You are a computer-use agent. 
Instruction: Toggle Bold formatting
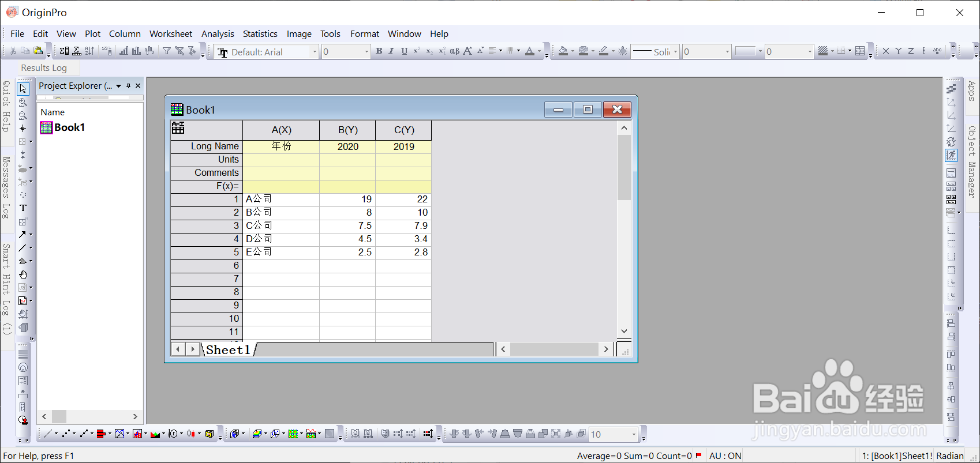point(379,51)
